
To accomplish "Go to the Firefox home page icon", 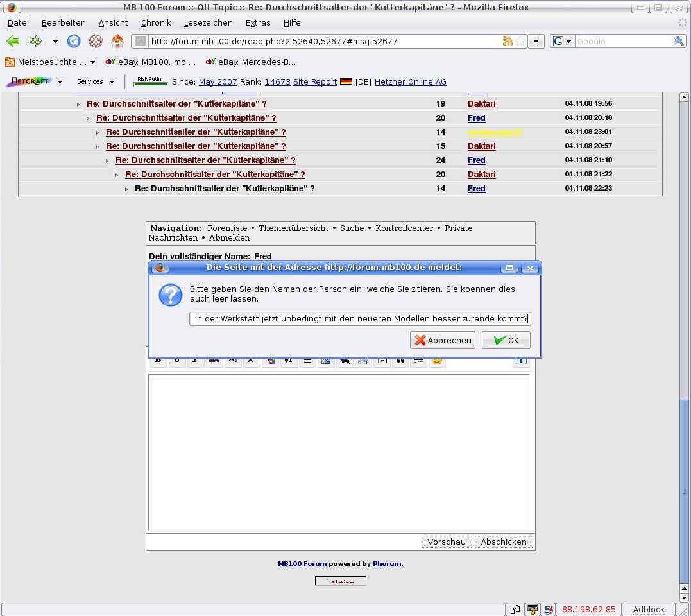I will (117, 42).
